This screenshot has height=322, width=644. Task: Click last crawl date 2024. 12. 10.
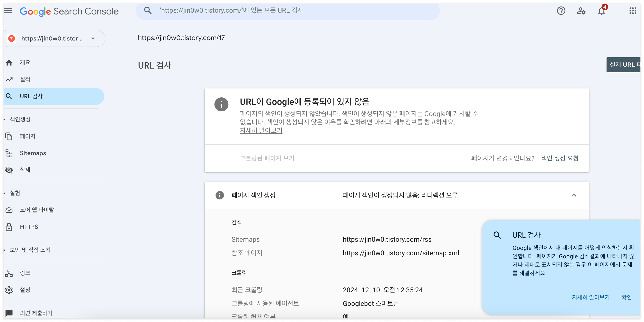382,290
